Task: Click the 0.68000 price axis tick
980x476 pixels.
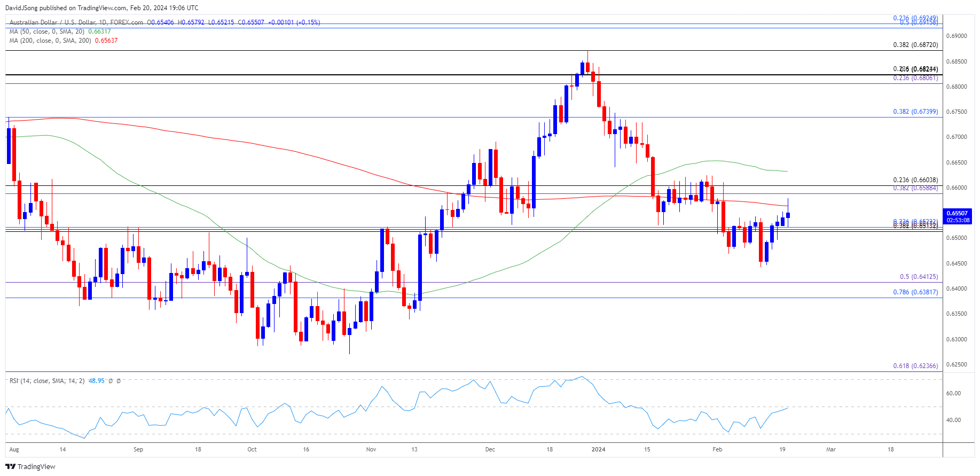Action: (x=957, y=87)
